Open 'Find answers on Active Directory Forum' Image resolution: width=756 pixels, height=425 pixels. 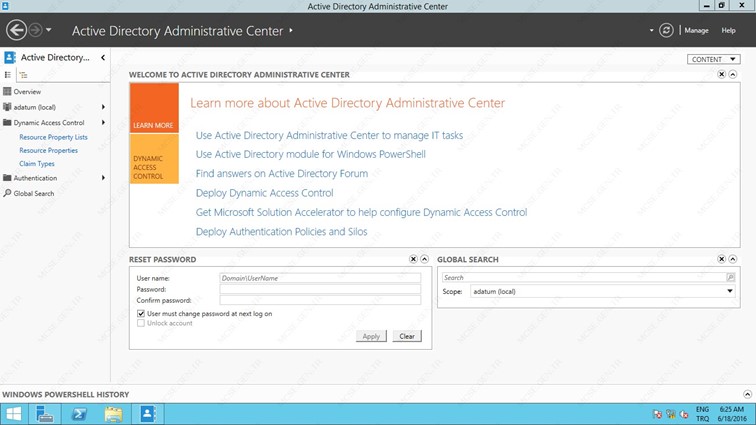pos(282,174)
